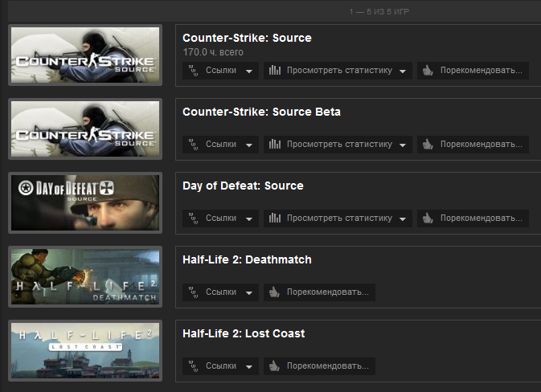Open Просмотреть статистику dropdown for Counter-Strike: Source Beta

pyautogui.click(x=338, y=145)
